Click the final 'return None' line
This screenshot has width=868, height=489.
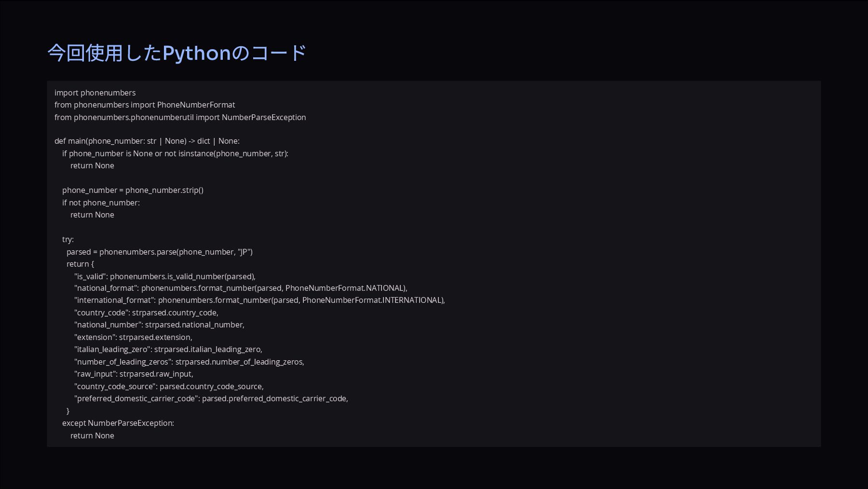92,435
